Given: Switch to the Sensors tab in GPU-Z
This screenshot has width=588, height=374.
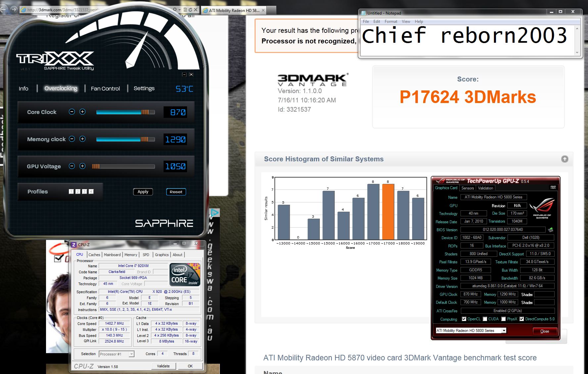Looking at the screenshot, I should pos(468,188).
